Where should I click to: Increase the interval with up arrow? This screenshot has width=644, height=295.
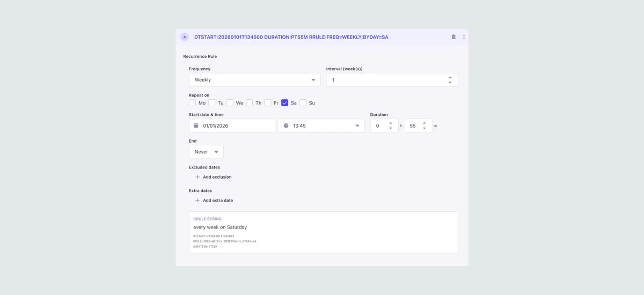coord(450,77)
